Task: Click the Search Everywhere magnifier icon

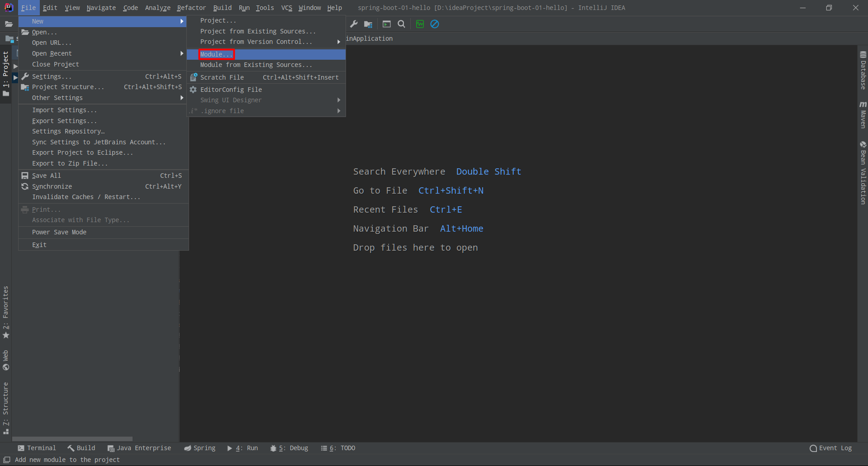Action: (401, 24)
